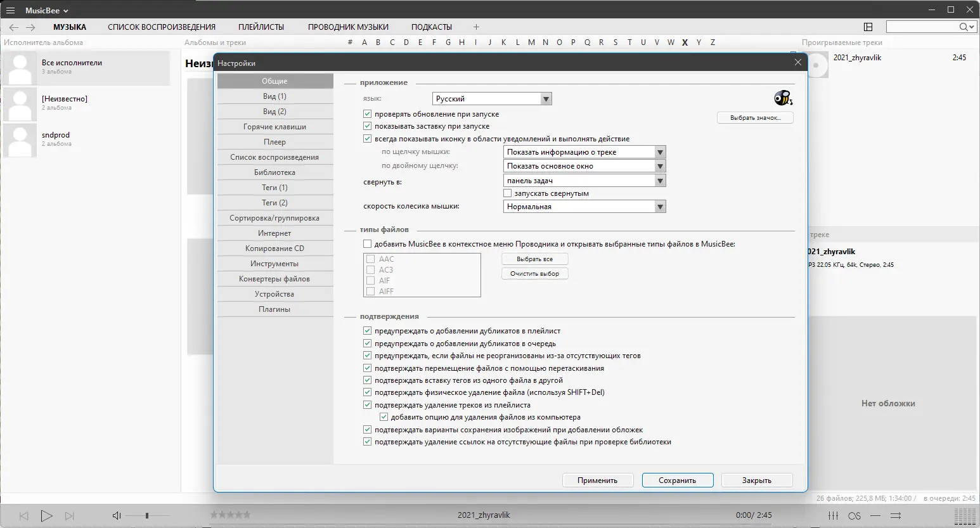This screenshot has height=528, width=980.
Task: Switch to the Проводник музыки tab
Action: click(348, 27)
